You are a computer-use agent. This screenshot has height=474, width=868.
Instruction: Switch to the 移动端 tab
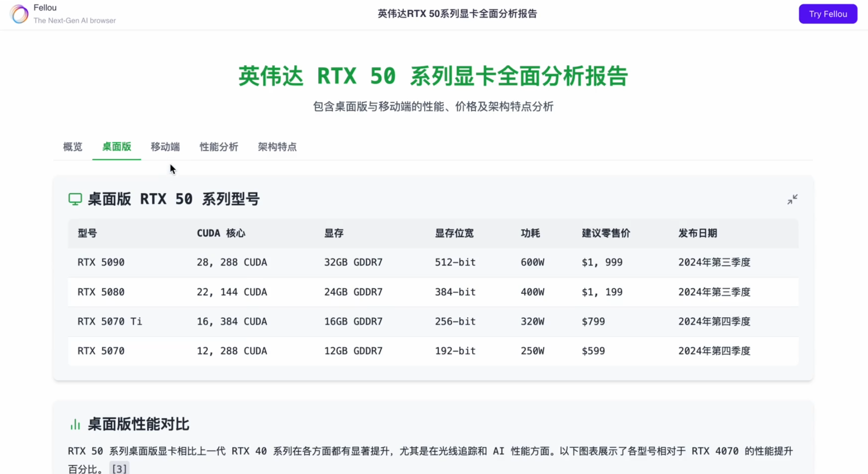click(165, 147)
